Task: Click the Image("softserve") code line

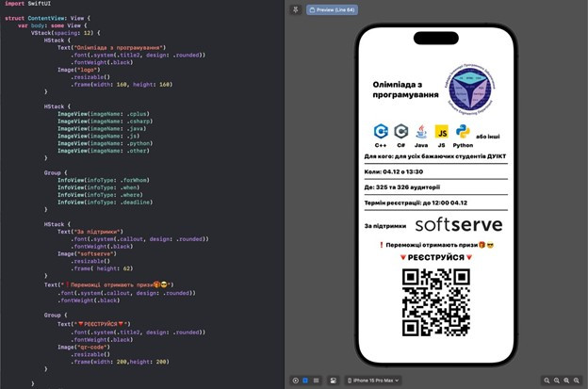Action: pyautogui.click(x=87, y=253)
